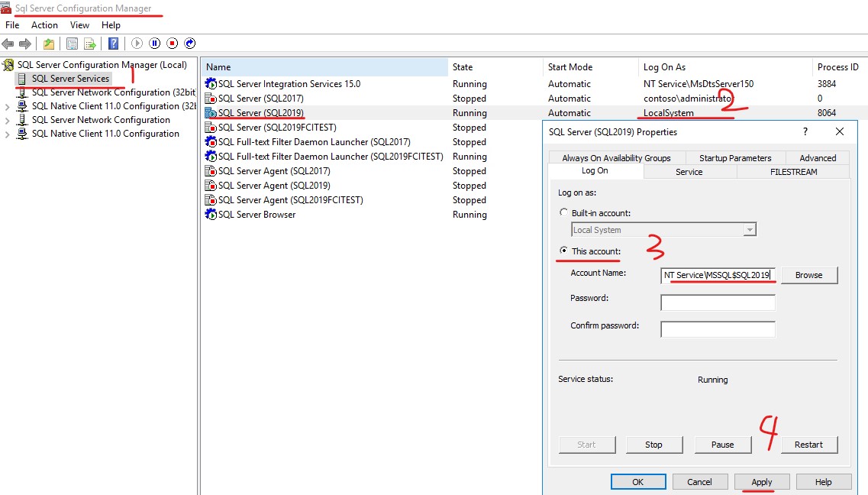Click the OK button
Screen dimensions: 868x495
pyautogui.click(x=638, y=482)
